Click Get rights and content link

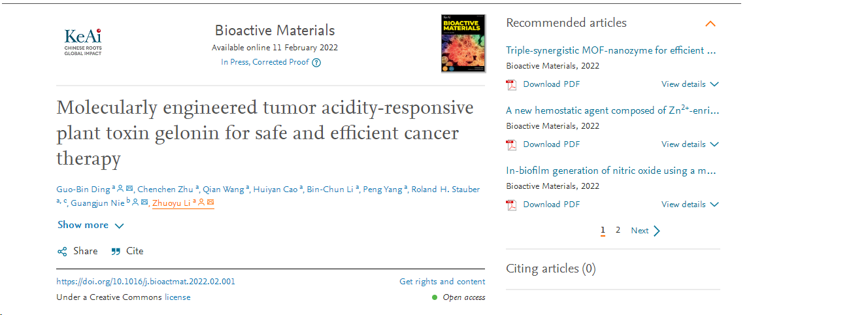coord(442,282)
